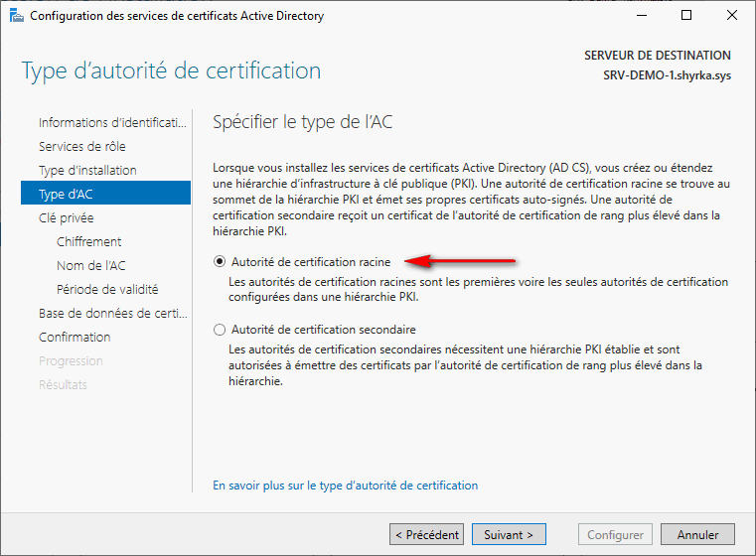Close the AD CS configuration window
The image size is (756, 556).
(732, 16)
